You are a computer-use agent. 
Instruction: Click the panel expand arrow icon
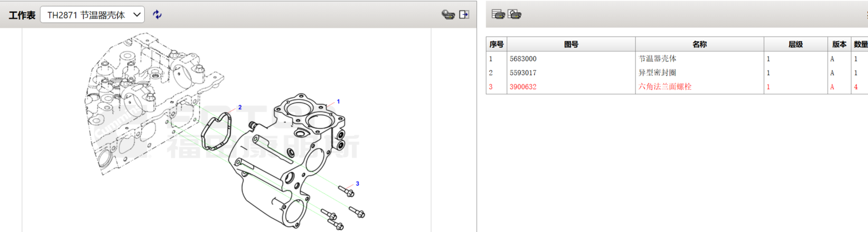[464, 15]
